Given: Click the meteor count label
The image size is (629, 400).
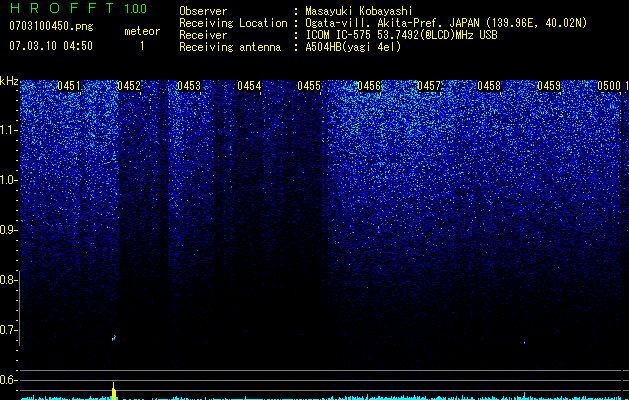Looking at the screenshot, I should [x=142, y=31].
